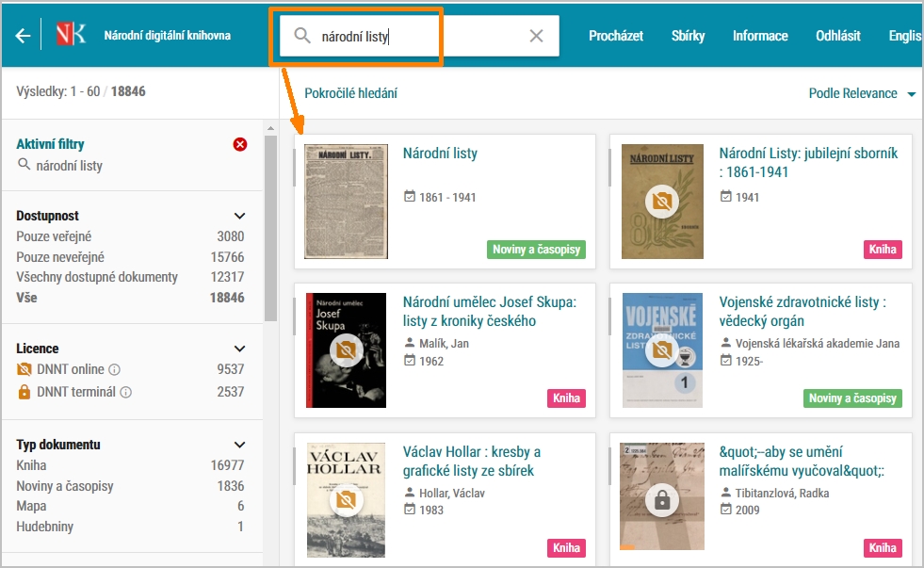
Task: Open the NK library logo
Action: click(x=72, y=34)
